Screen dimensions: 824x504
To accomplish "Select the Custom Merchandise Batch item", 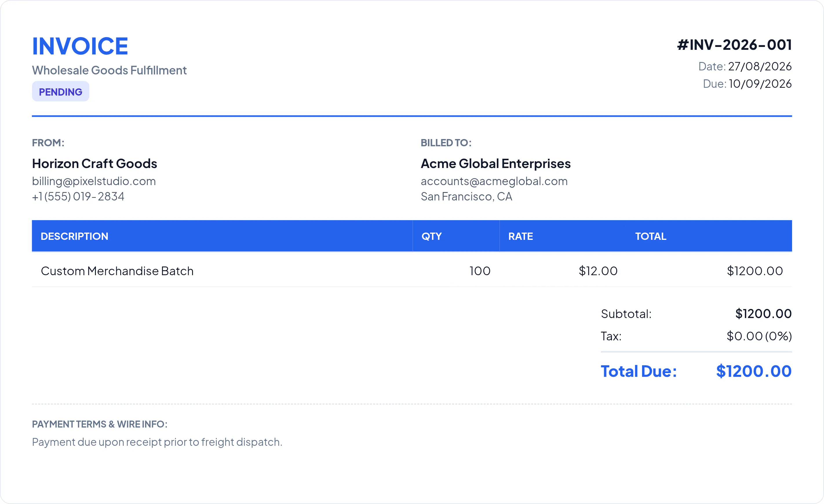I will pyautogui.click(x=117, y=271).
